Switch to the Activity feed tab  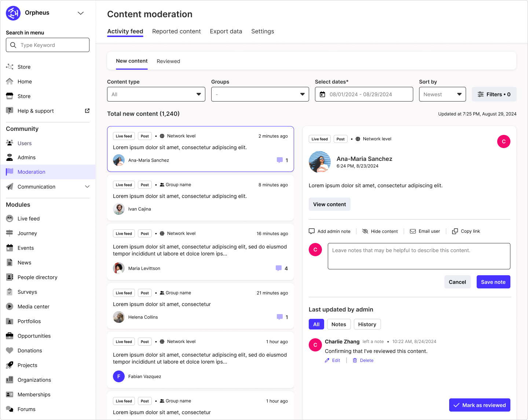[x=125, y=32]
